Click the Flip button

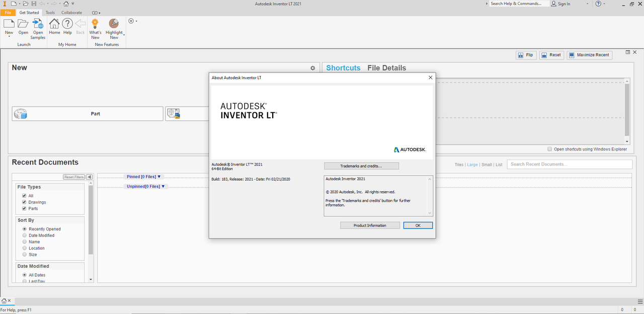(526, 55)
